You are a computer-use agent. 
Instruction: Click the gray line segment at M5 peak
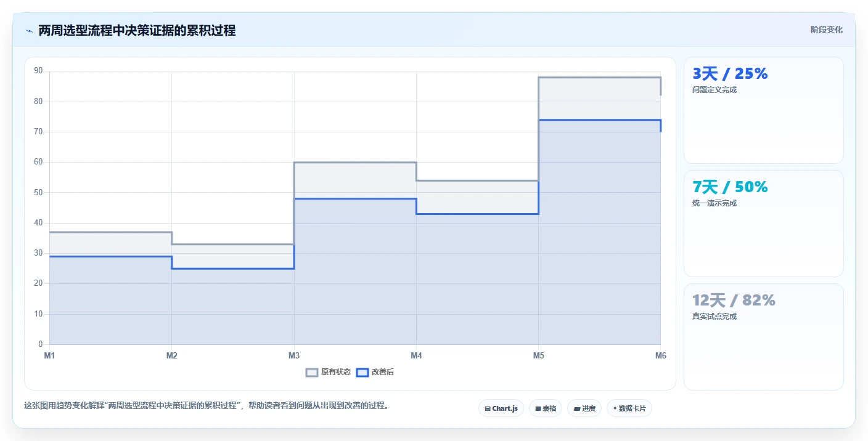(x=599, y=78)
